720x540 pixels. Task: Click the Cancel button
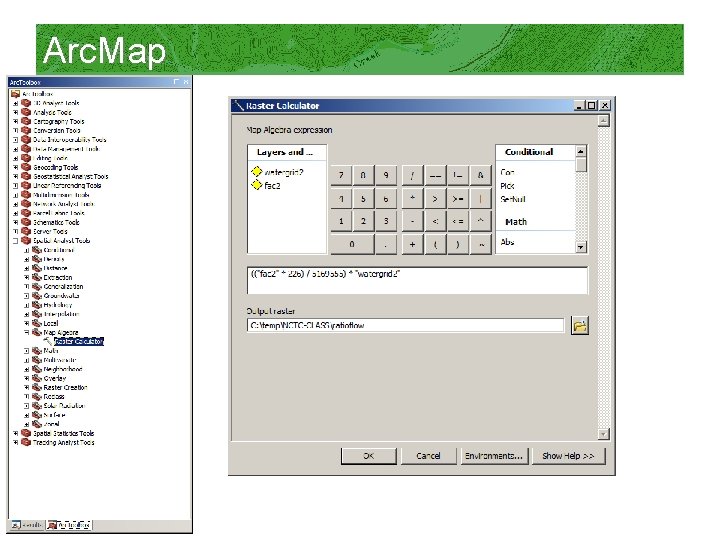click(428, 456)
